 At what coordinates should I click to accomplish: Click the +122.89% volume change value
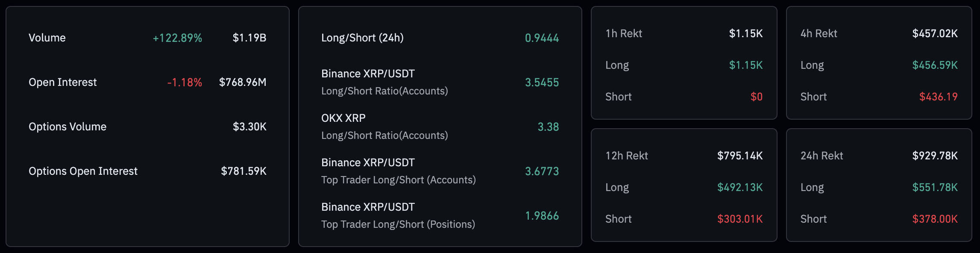point(177,38)
